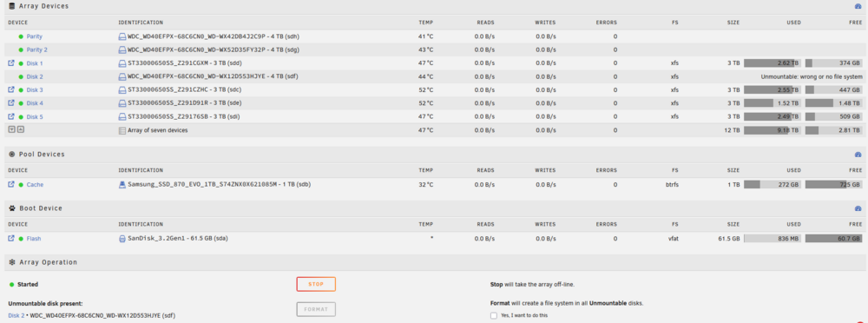Click the drive icon beside ST33000650SS_Z291D91R

[123, 103]
